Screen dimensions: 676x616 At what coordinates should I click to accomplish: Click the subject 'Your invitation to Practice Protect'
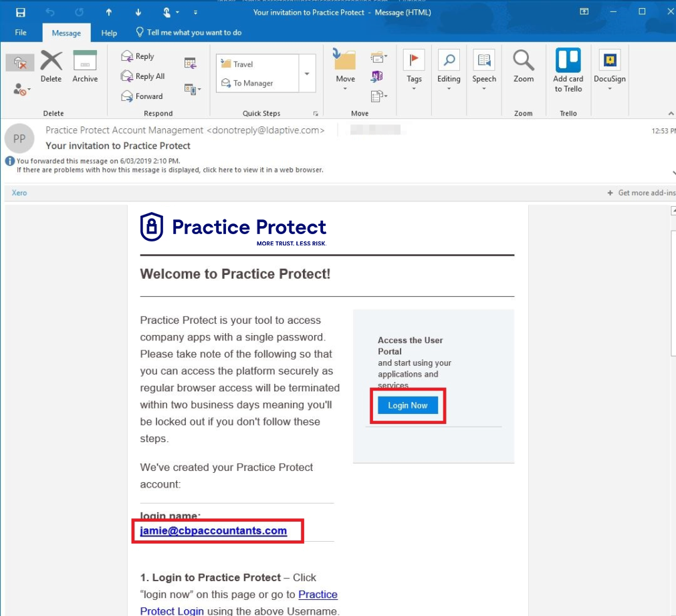click(x=118, y=146)
